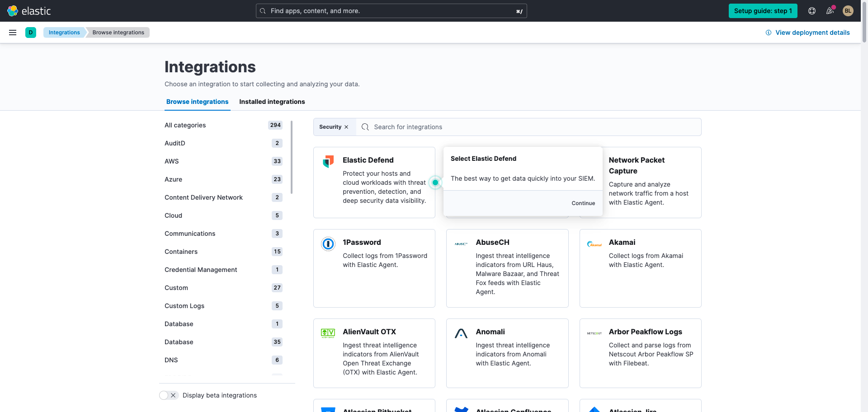
Task: Click the AlienVault OTX logo icon
Action: coord(328,333)
